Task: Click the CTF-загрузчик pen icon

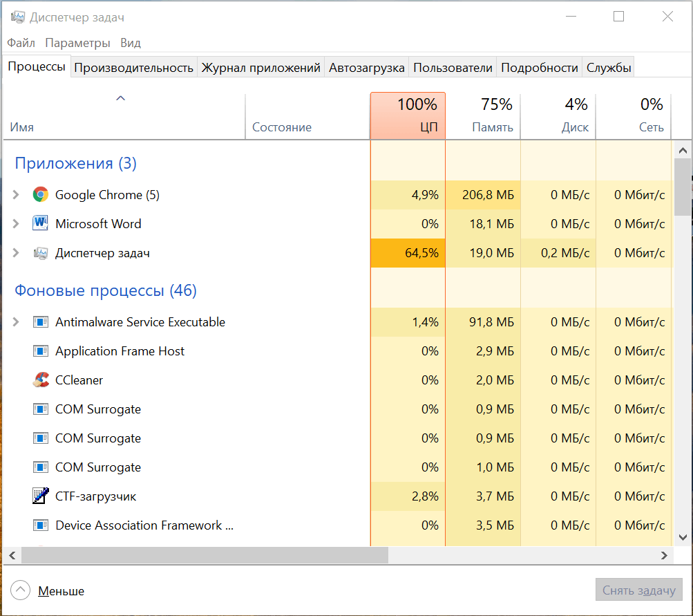Action: [41, 496]
